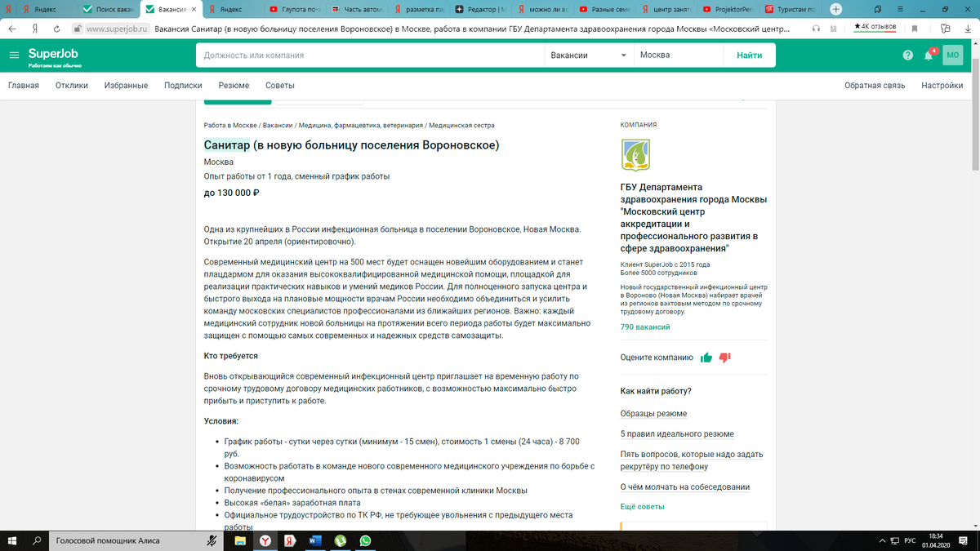
Task: Open О чём молчать на собеседовании link
Action: point(684,487)
